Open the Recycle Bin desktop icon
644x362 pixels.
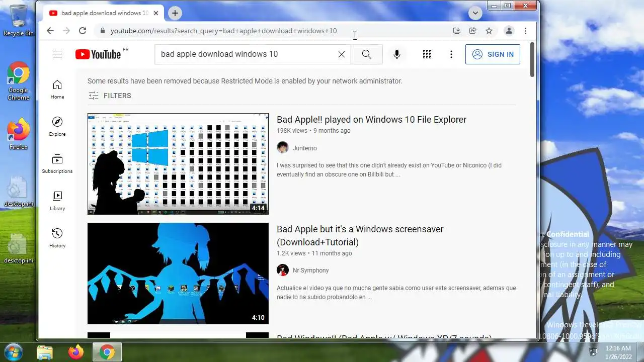click(x=19, y=21)
